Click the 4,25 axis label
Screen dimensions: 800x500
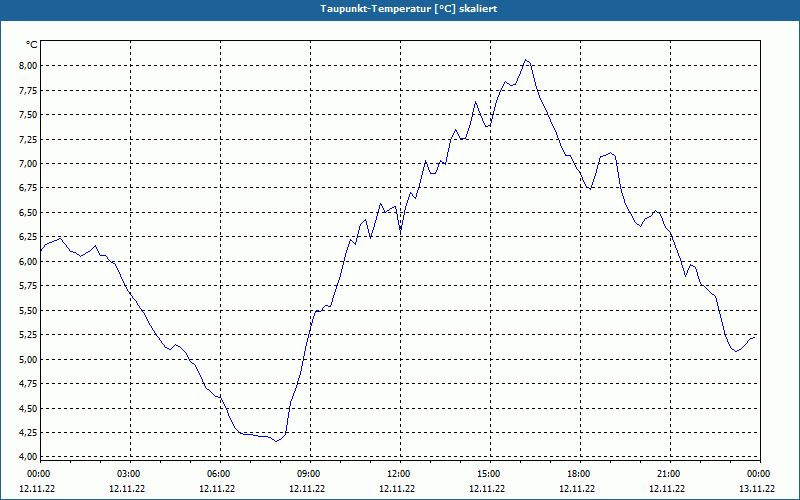pos(28,433)
